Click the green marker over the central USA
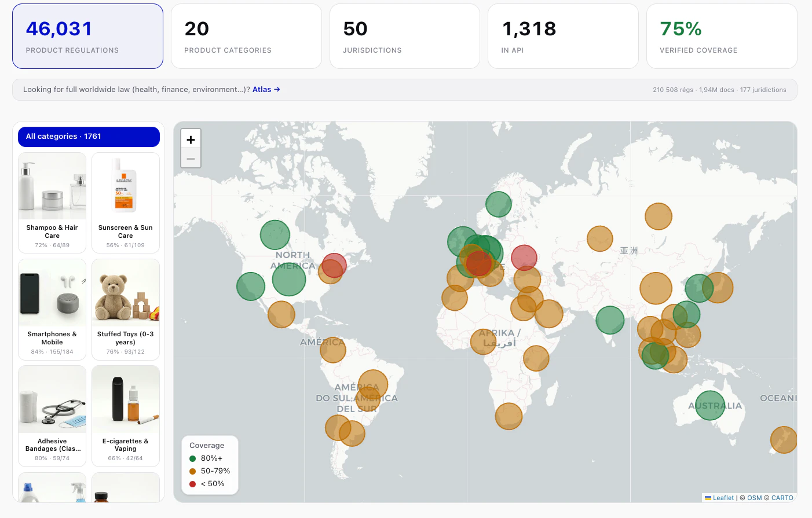The height and width of the screenshot is (518, 812). click(x=289, y=280)
